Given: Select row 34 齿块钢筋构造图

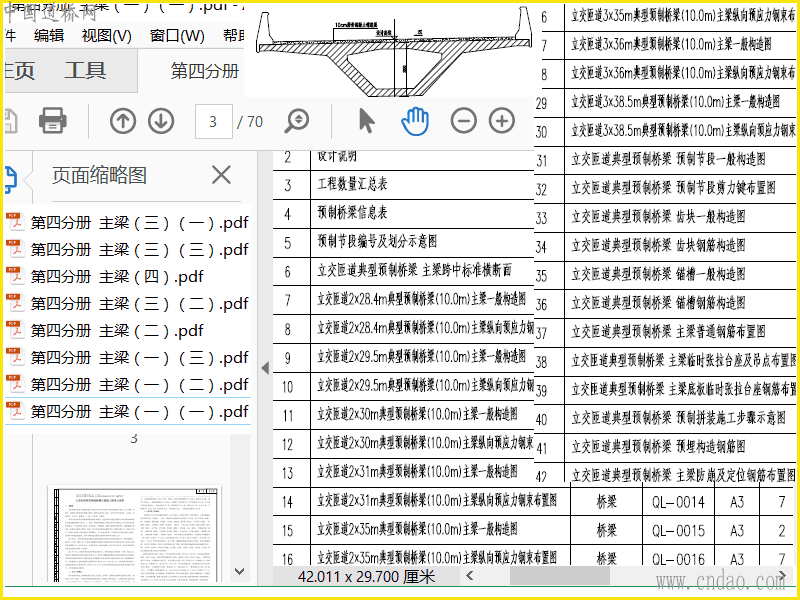Looking at the screenshot, I should tap(665, 246).
